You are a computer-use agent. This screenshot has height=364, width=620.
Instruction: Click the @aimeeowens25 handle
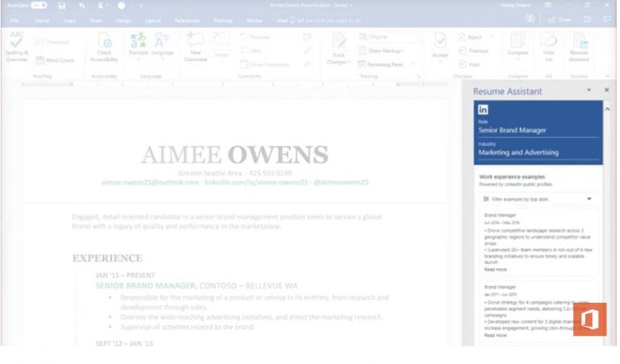coord(341,182)
